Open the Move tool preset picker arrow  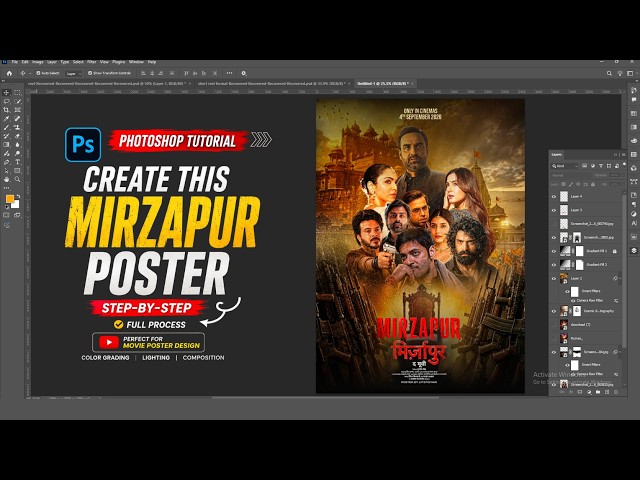(30, 73)
